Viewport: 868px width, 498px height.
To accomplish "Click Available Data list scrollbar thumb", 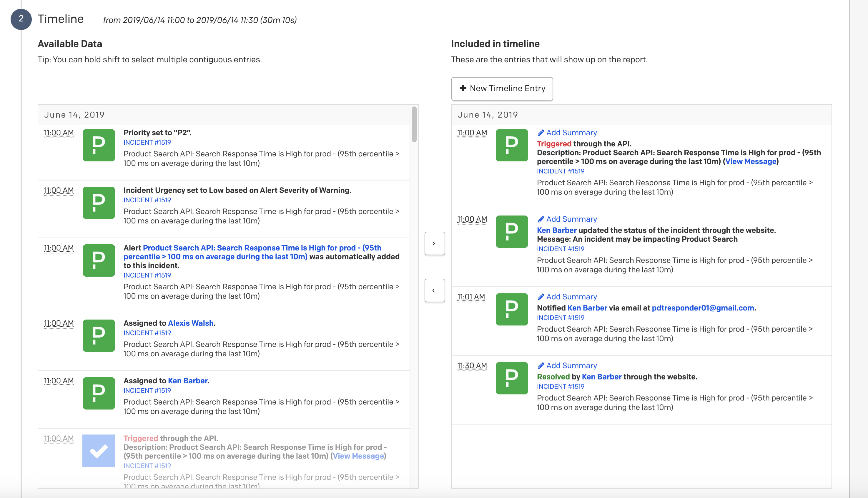I will (414, 125).
